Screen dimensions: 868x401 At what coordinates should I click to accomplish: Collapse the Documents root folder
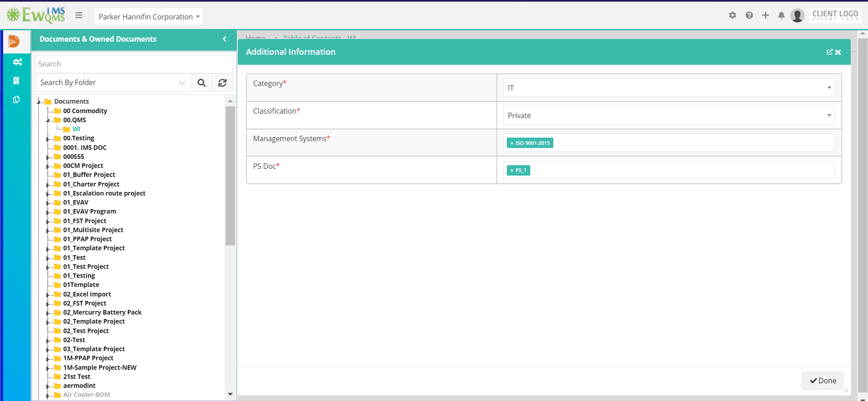click(x=39, y=102)
